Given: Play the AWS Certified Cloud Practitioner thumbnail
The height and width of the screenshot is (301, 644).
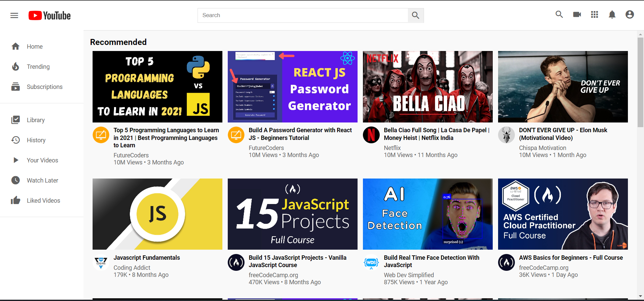Looking at the screenshot, I should (x=563, y=214).
